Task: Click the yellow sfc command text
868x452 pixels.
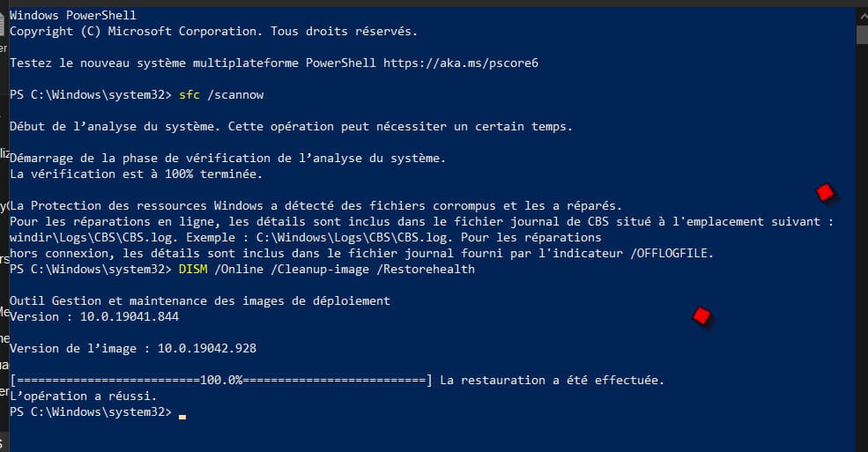Action: click(189, 94)
